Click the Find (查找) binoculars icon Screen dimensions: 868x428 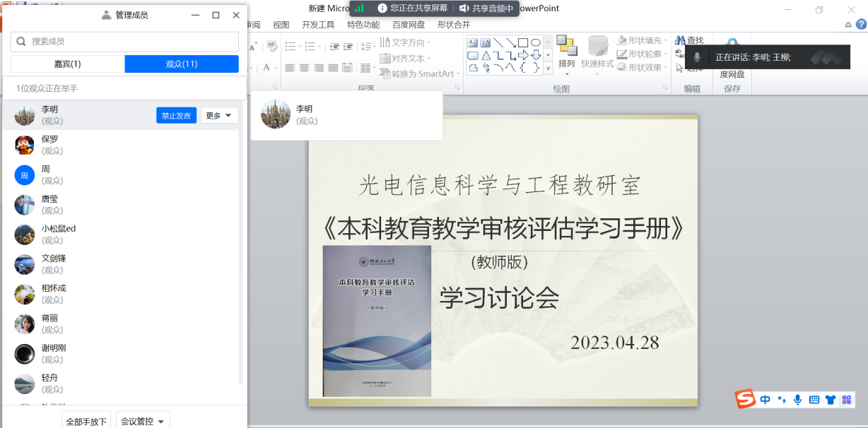pyautogui.click(x=680, y=41)
